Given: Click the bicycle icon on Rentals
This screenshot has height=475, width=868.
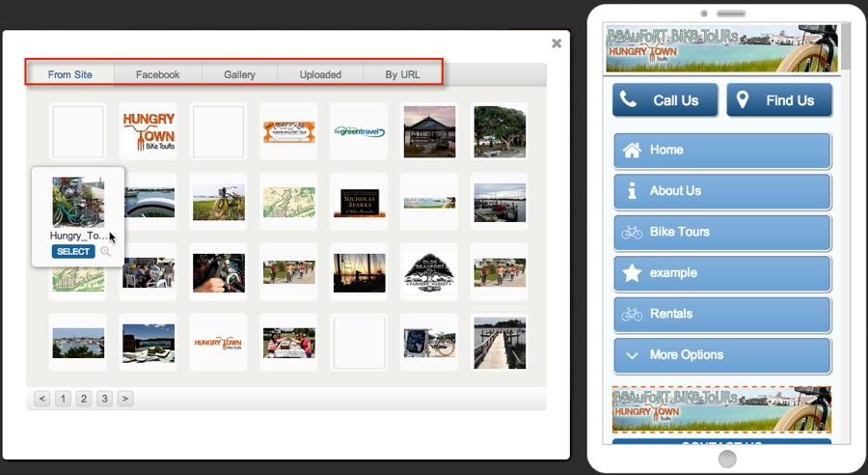Looking at the screenshot, I should coord(632,315).
